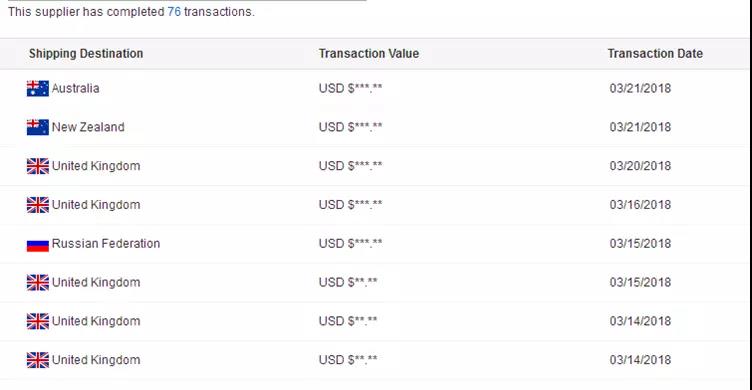This screenshot has width=752, height=390.
Task: Open the 76 transactions link
Action: pos(174,12)
